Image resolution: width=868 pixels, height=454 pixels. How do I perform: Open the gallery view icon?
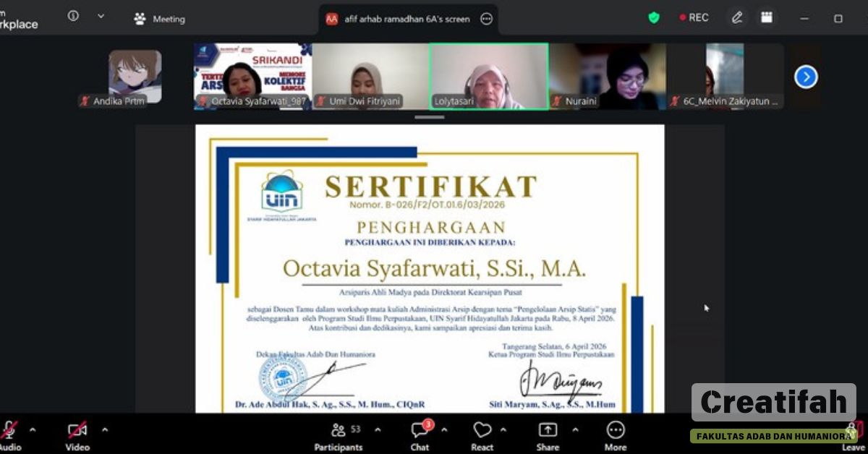(x=767, y=17)
